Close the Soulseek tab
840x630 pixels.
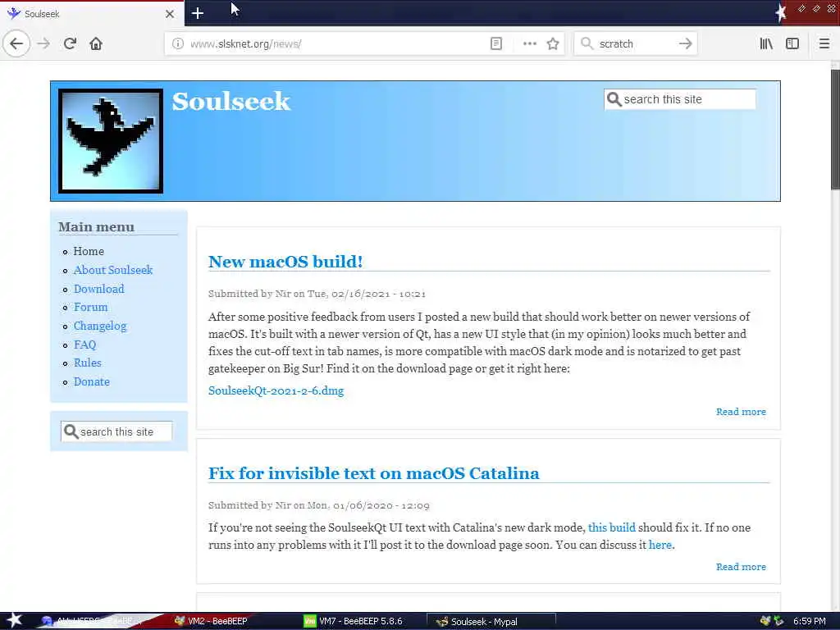(170, 14)
